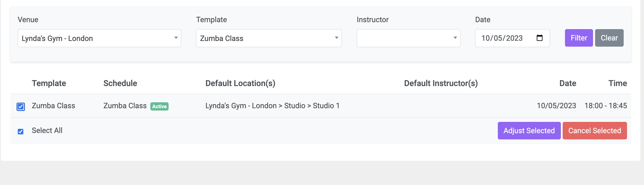Click the Adjust Selected button
This screenshot has width=644, height=185.
pyautogui.click(x=529, y=131)
